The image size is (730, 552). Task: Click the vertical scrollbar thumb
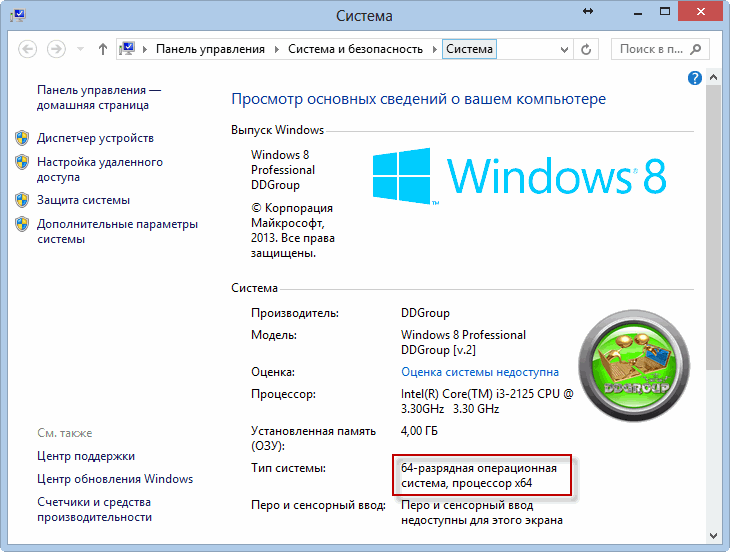713,228
